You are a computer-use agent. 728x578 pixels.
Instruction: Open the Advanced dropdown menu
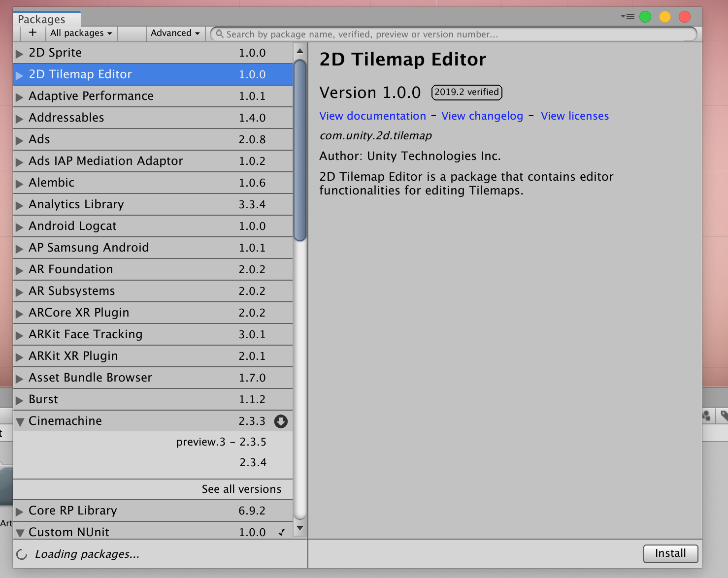pos(175,33)
